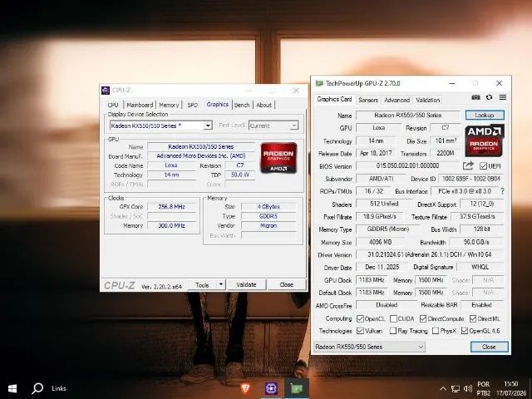Toggle the Vulkan checkbox
The width and height of the screenshot is (532, 399).
pyautogui.click(x=360, y=331)
